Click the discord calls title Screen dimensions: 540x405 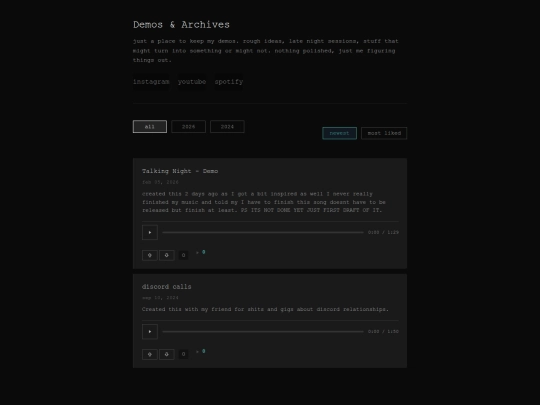click(x=167, y=287)
